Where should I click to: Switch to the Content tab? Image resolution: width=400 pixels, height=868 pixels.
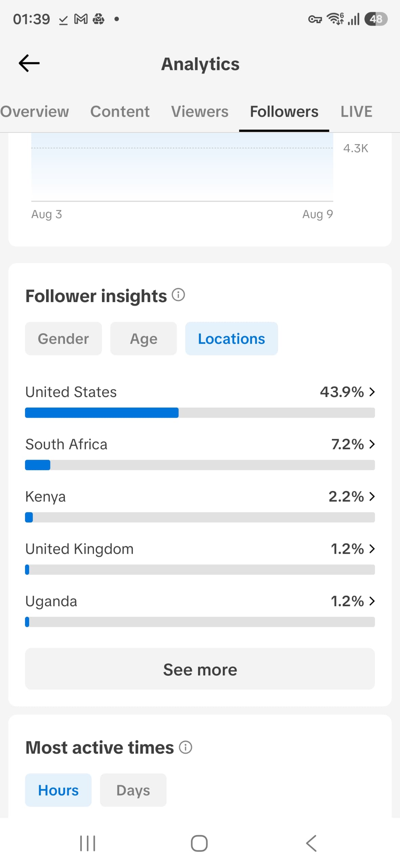pos(120,112)
